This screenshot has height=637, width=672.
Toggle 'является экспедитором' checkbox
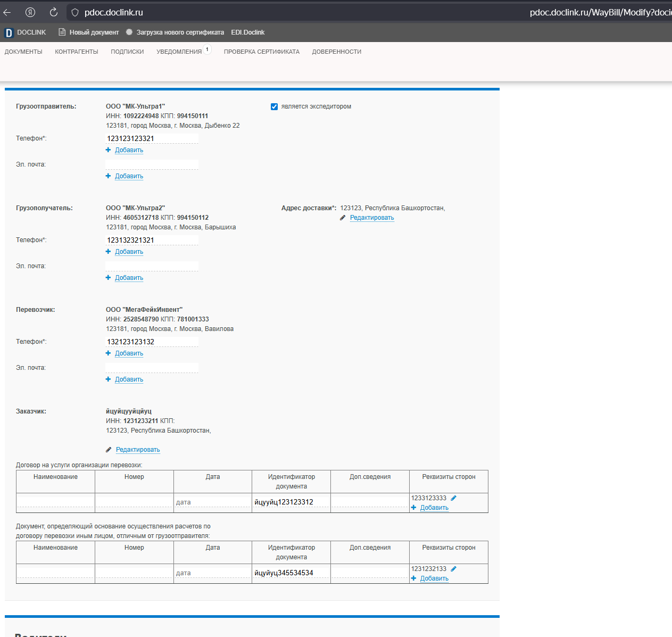(275, 106)
